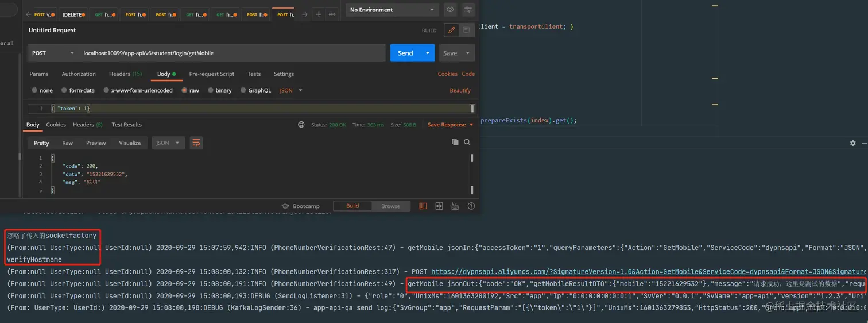Open the response JSON format dropdown
Image resolution: width=868 pixels, height=323 pixels.
click(x=169, y=143)
